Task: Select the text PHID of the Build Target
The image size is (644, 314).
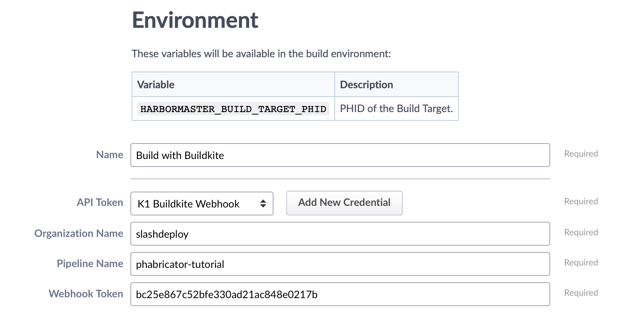Action: 396,109
